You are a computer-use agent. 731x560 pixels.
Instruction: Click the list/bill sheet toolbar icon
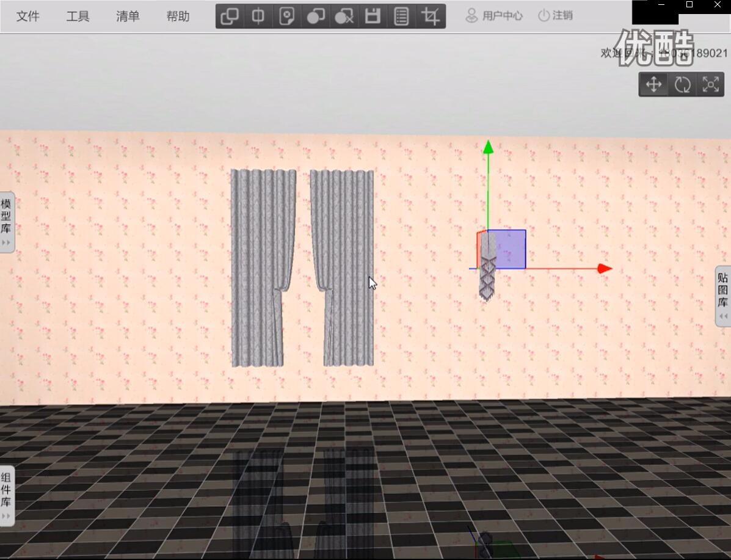(401, 16)
